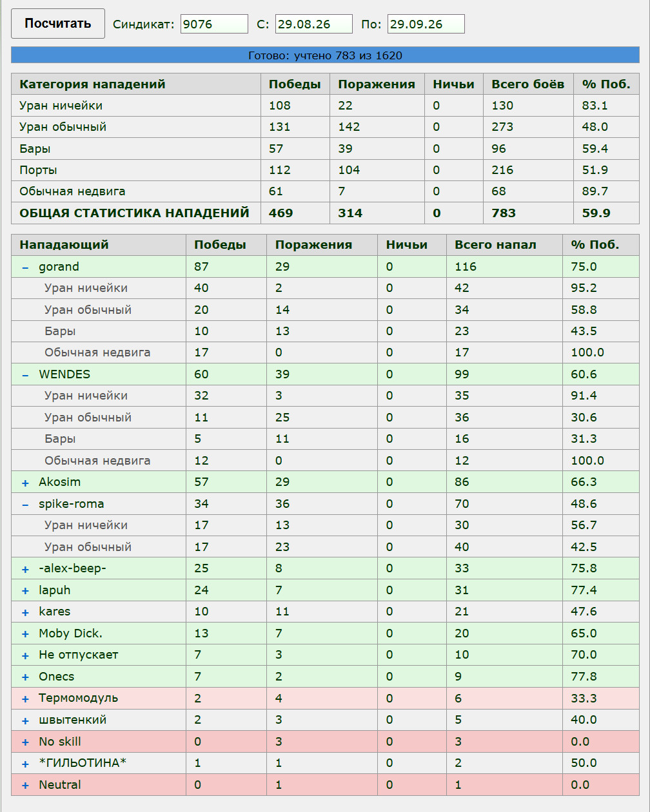This screenshot has width=650, height=812.
Task: Expand the Moby Dick. row
Action: click(x=25, y=634)
